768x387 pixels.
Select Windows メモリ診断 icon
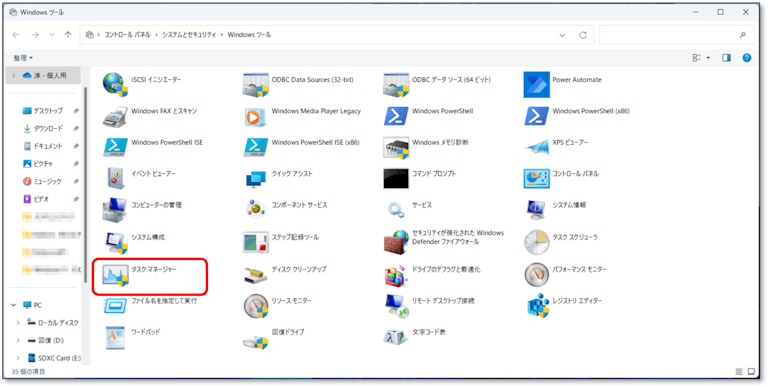[x=396, y=148]
